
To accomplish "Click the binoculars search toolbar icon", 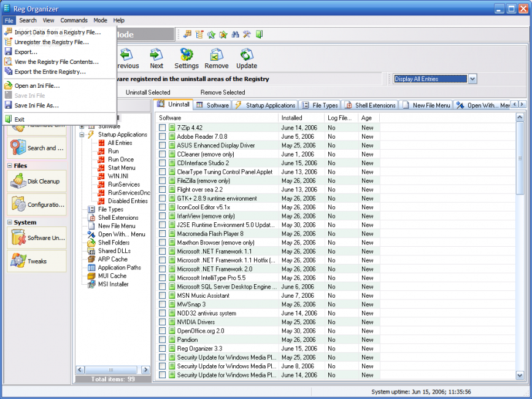I will 235,34.
